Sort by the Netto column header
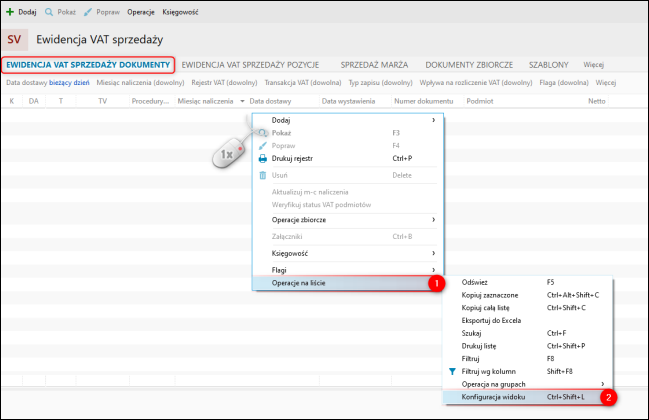The width and height of the screenshot is (649, 420). (x=596, y=101)
